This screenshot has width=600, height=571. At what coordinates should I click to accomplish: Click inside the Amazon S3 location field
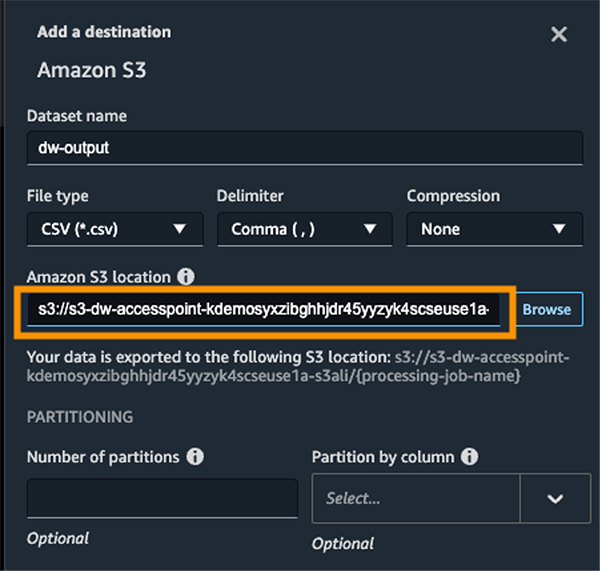265,309
